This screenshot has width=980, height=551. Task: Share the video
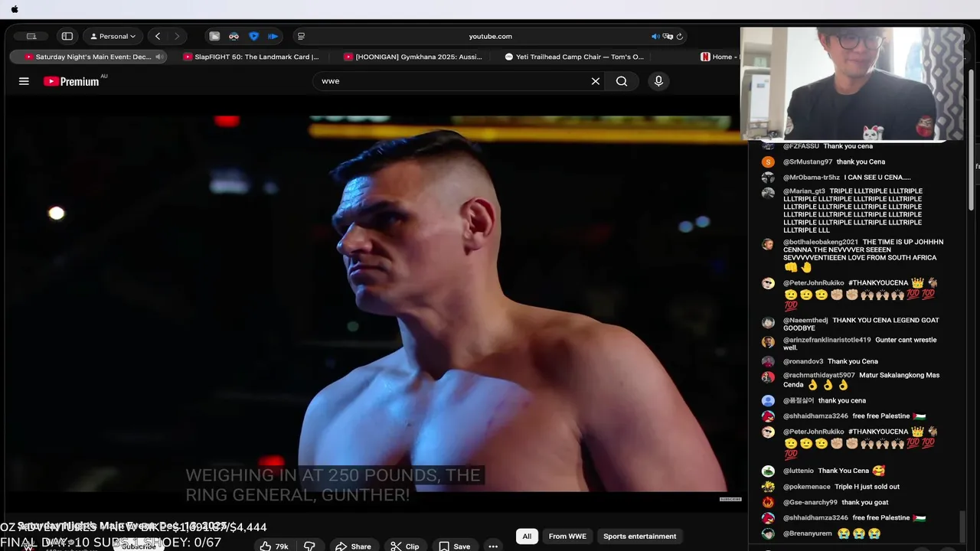pyautogui.click(x=353, y=546)
